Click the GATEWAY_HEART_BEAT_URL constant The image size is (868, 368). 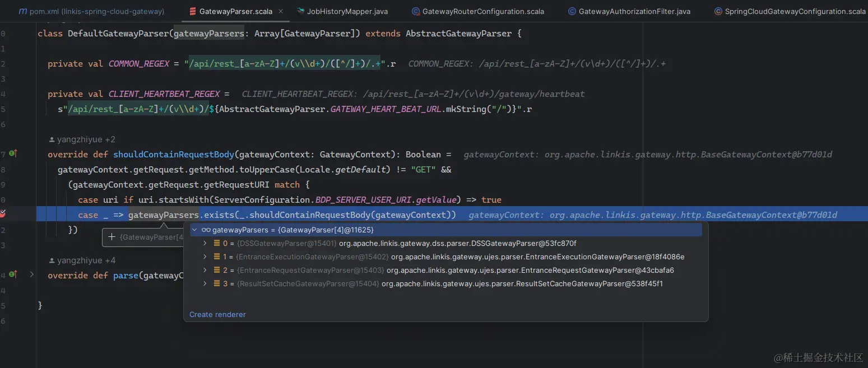coord(386,109)
